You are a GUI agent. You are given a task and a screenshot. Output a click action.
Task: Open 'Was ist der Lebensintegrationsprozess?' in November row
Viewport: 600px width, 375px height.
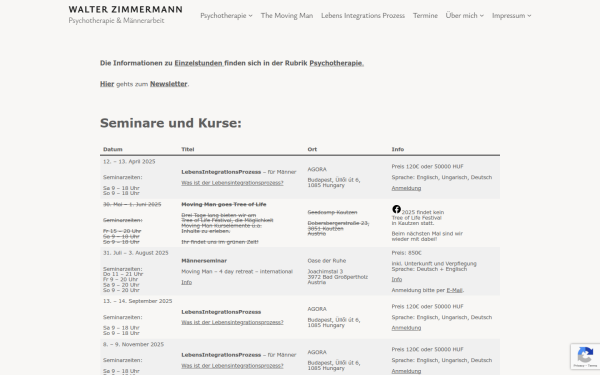point(232,366)
